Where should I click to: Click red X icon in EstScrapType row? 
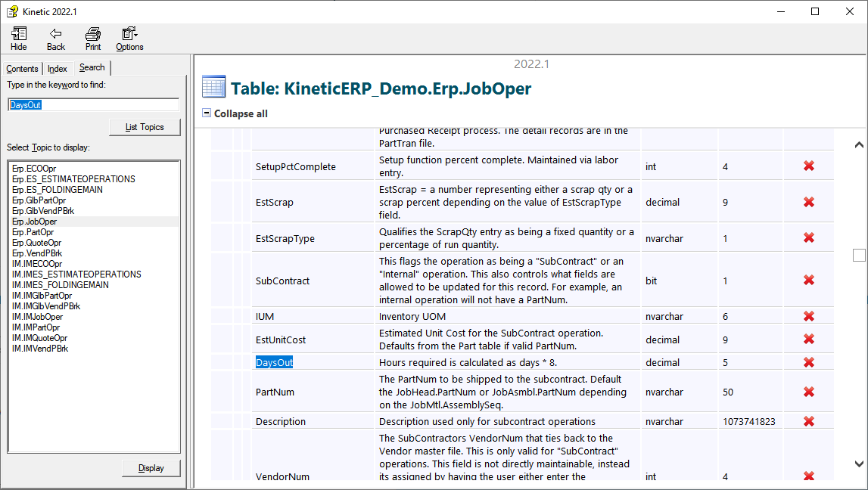pyautogui.click(x=809, y=237)
